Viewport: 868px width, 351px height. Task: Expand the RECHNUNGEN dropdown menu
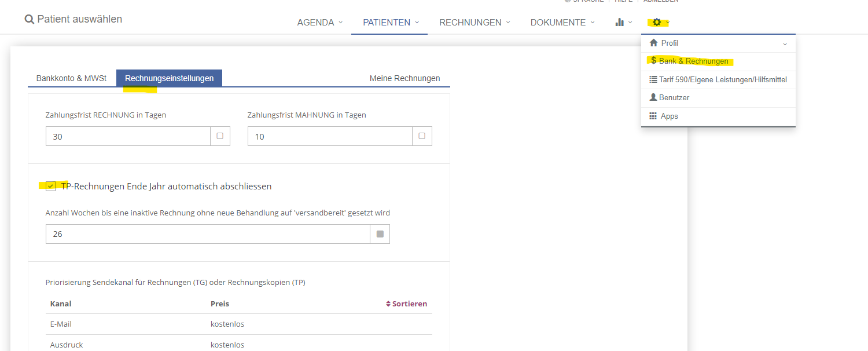pos(475,23)
